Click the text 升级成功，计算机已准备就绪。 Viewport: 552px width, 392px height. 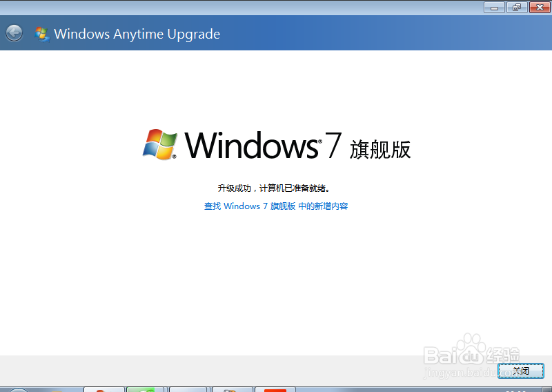pyautogui.click(x=275, y=188)
